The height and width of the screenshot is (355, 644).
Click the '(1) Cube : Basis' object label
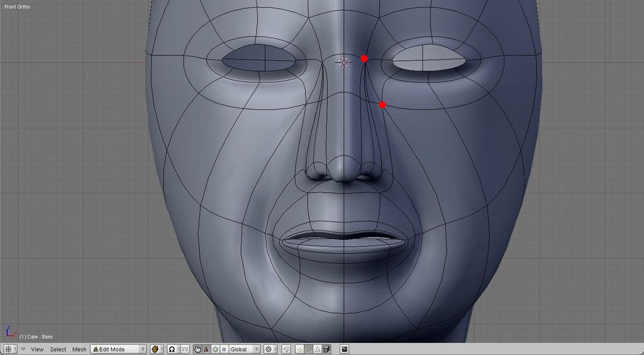36,337
